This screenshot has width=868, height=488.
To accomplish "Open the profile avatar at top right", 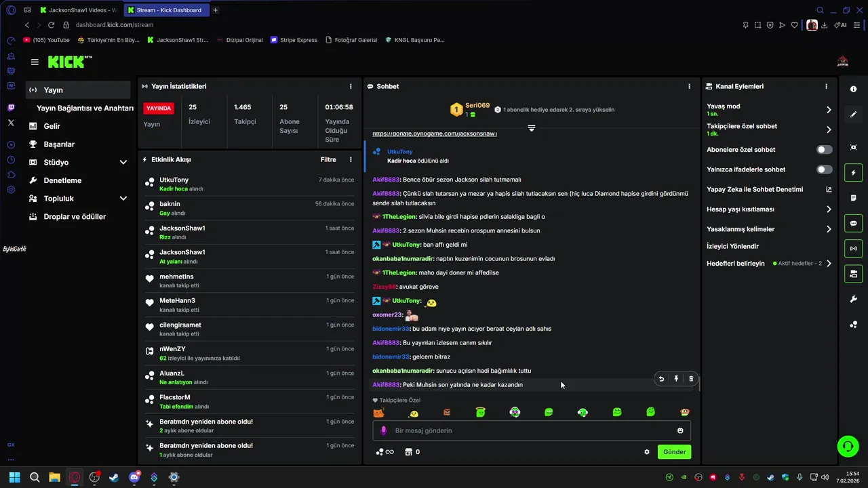I will pyautogui.click(x=843, y=62).
